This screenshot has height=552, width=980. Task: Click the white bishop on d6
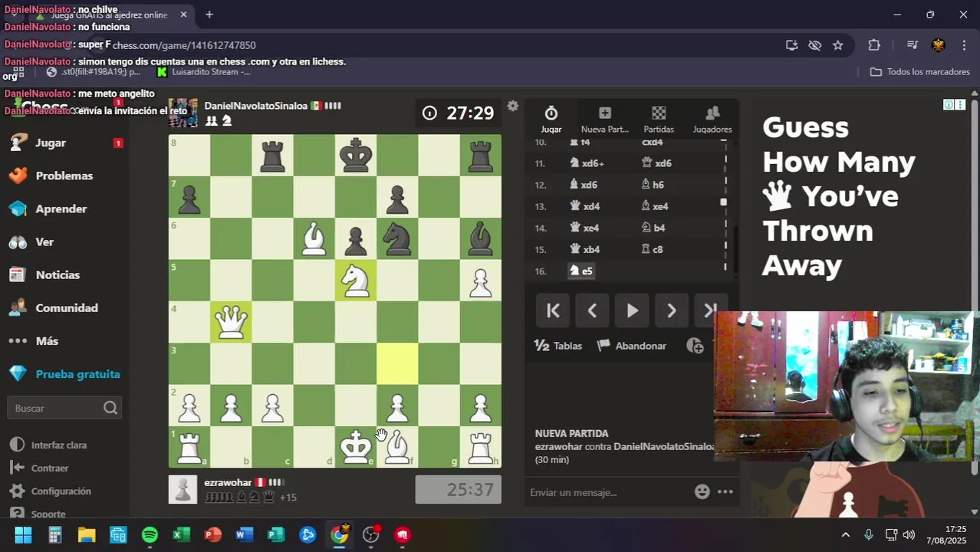tap(314, 239)
